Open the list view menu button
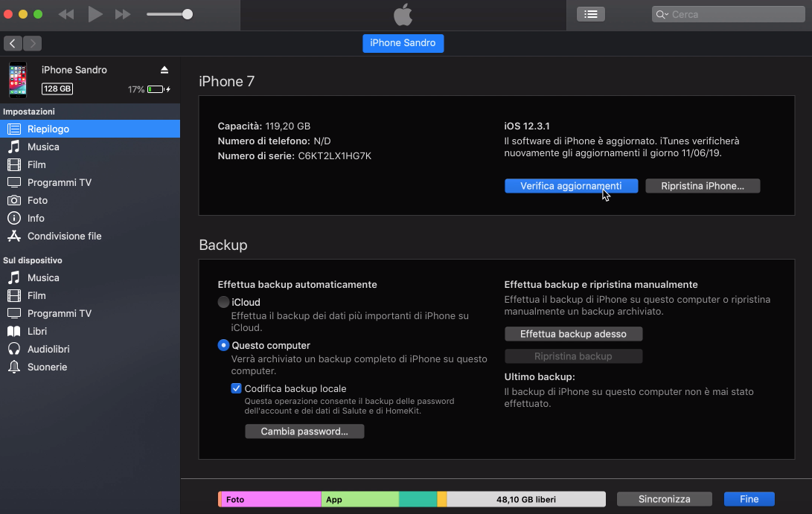This screenshot has width=812, height=514. (591, 14)
